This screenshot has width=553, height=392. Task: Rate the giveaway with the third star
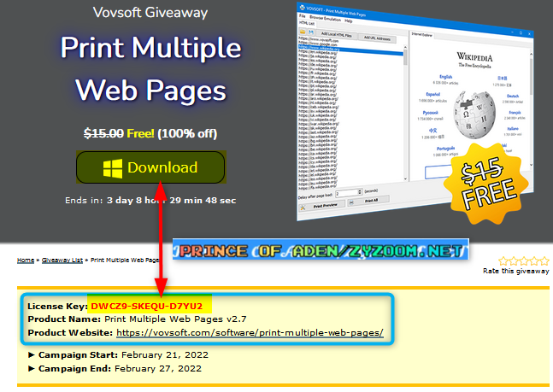pyautogui.click(x=524, y=261)
